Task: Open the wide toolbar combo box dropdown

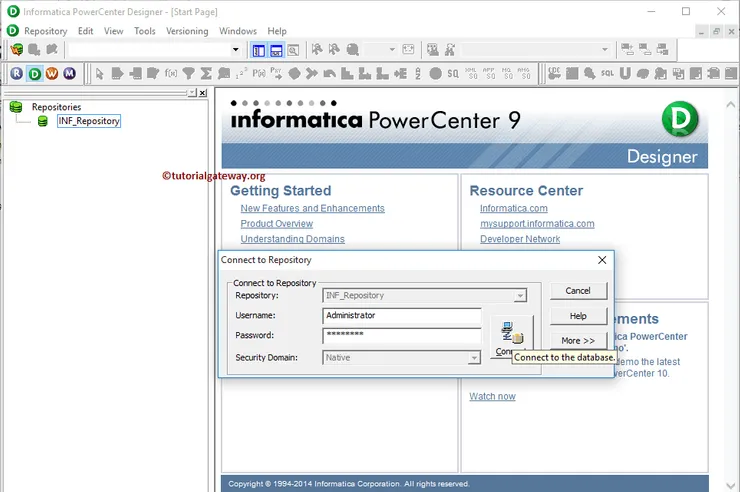Action: coord(235,50)
